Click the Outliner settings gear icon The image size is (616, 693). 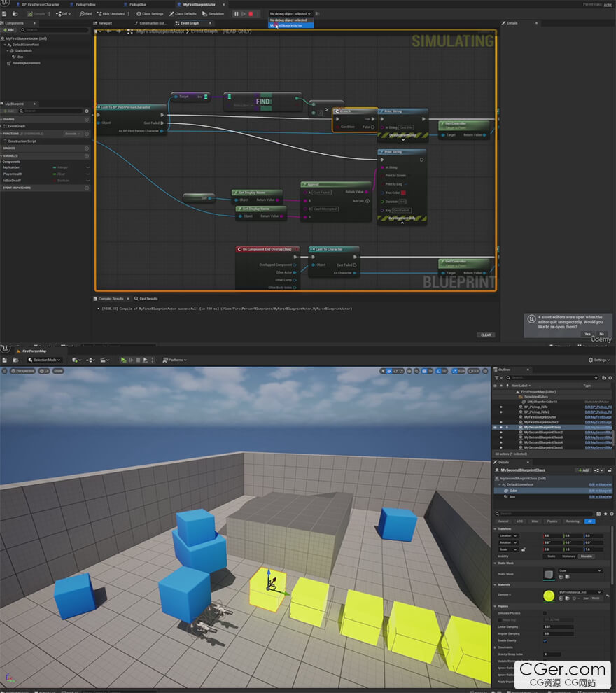click(x=610, y=378)
